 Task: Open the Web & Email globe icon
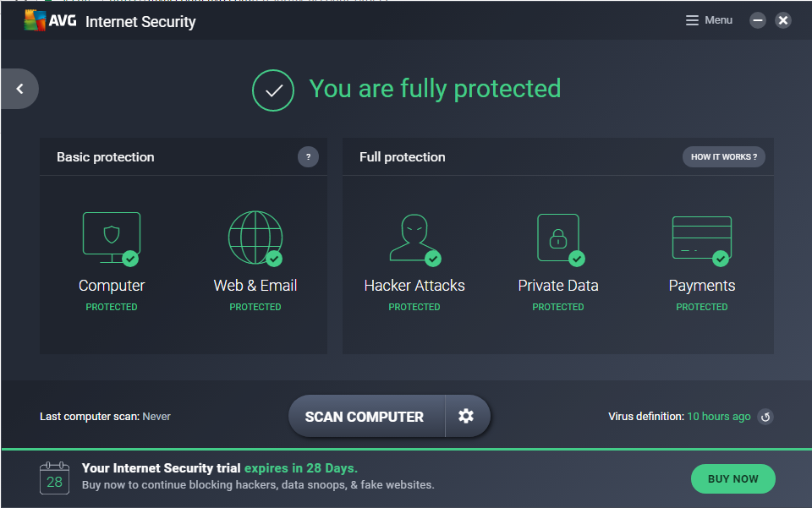(255, 238)
